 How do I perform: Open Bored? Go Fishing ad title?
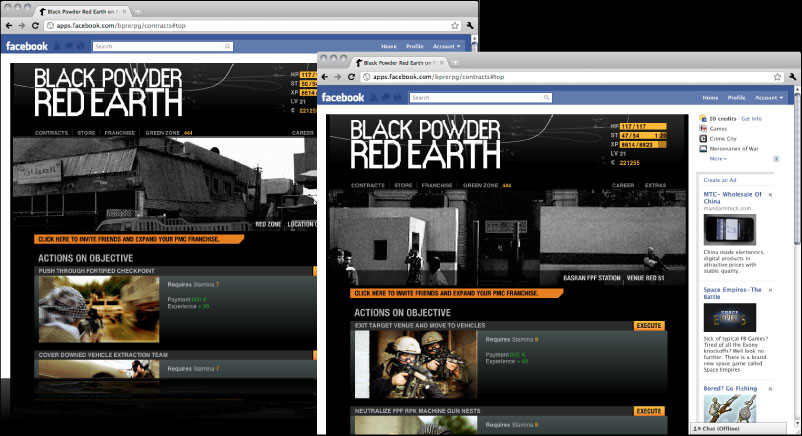coord(730,388)
